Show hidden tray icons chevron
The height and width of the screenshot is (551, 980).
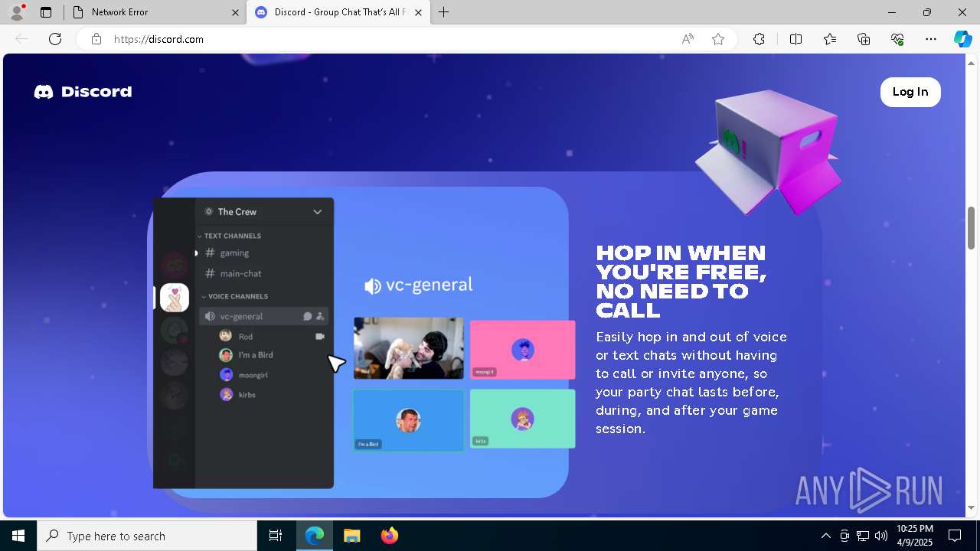coord(825,536)
